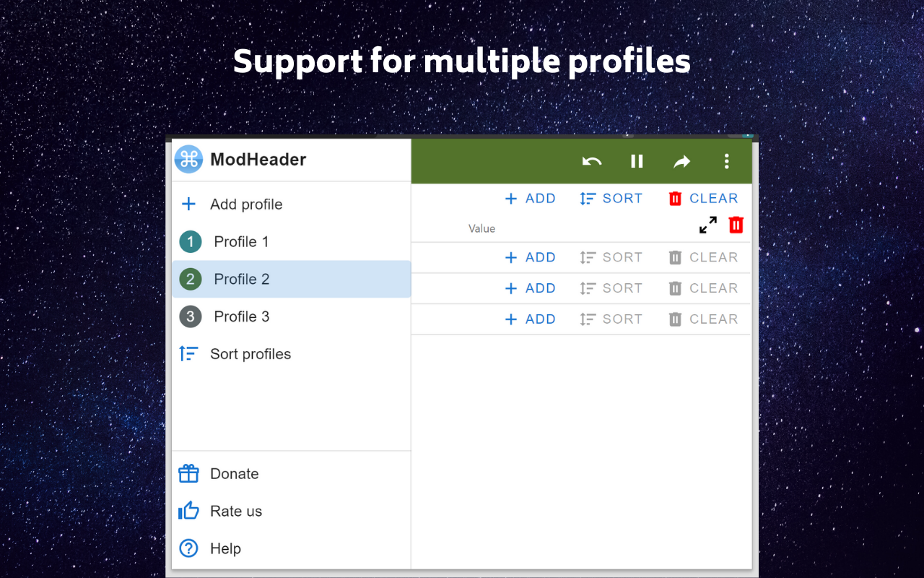Click the trash icon next to top CLEAR

click(675, 198)
